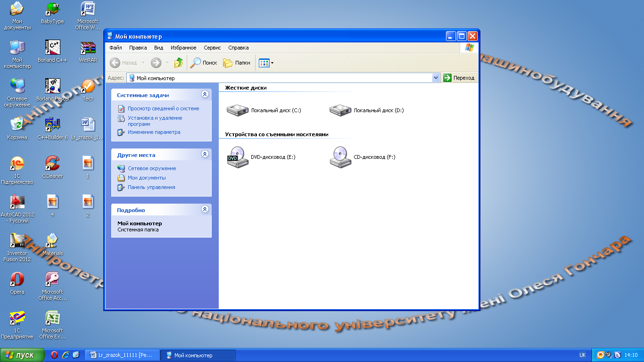
Task: Select Microsoft Office Access desktop shortcut
Action: (x=52, y=287)
